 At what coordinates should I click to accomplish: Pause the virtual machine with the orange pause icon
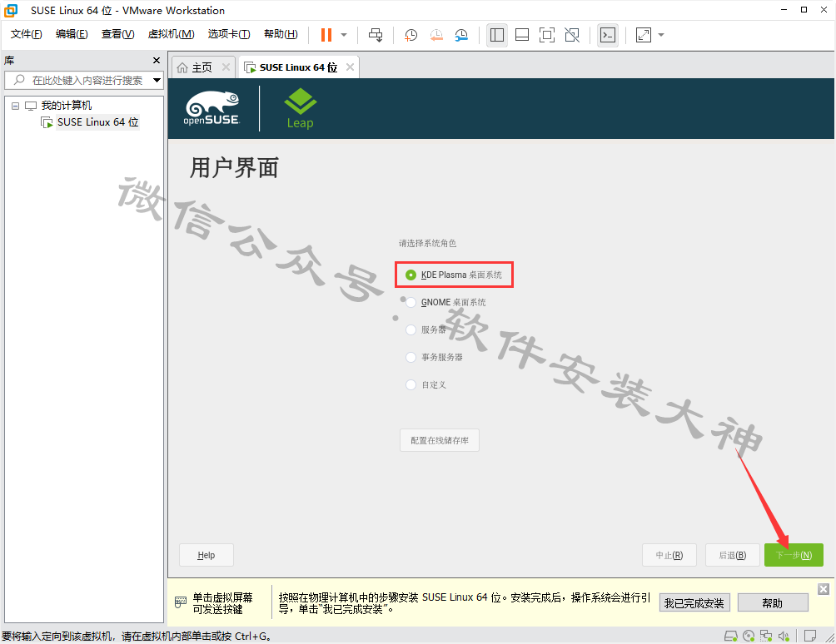click(x=326, y=35)
